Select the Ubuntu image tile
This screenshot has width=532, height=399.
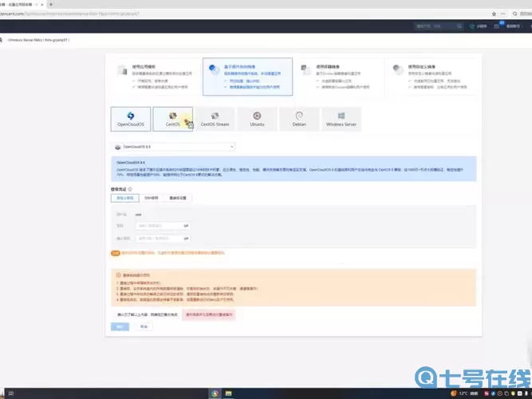pos(257,119)
